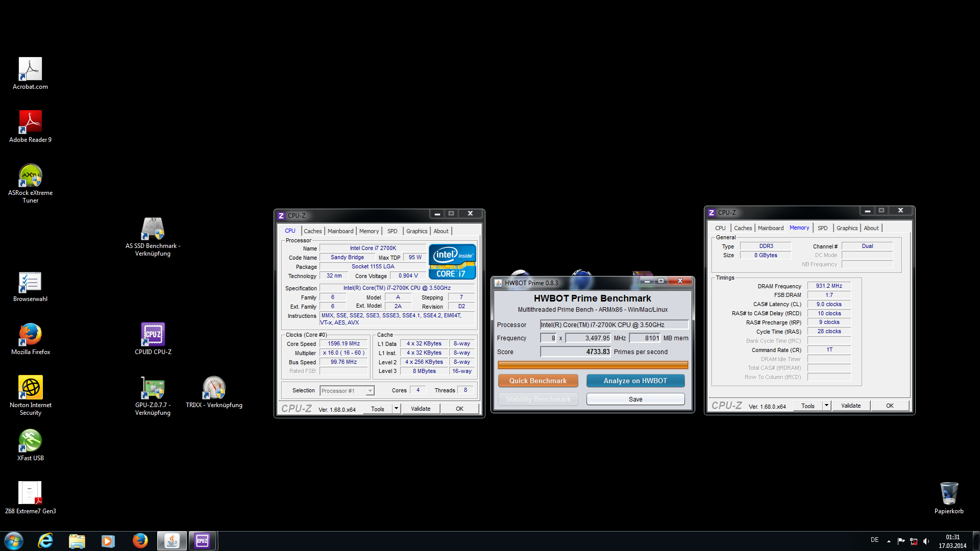Image resolution: width=980 pixels, height=551 pixels.
Task: Launch ASRock eXtreme Tuner shortcut
Action: [30, 183]
